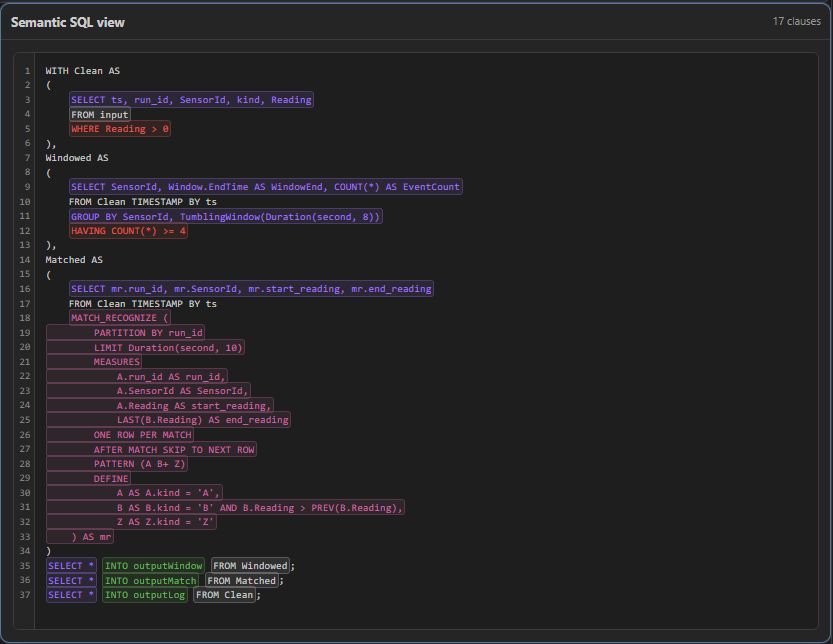Click the 'INTO outputWindow' clause
833x644 pixels.
[154, 566]
